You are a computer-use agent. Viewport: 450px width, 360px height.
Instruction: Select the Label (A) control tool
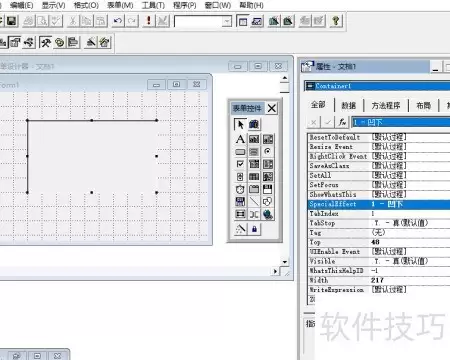[x=240, y=139]
